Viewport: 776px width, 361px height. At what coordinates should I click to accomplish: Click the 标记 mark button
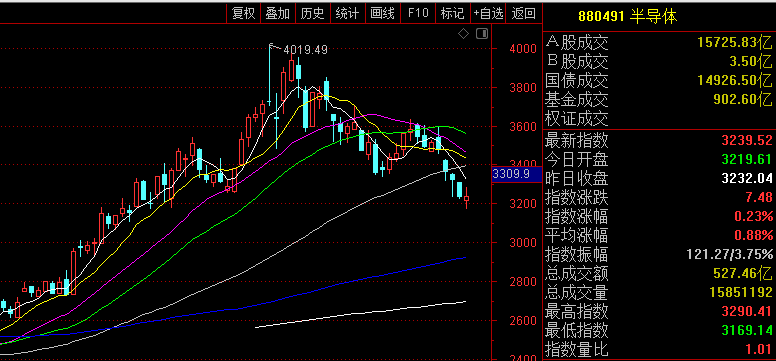[452, 13]
